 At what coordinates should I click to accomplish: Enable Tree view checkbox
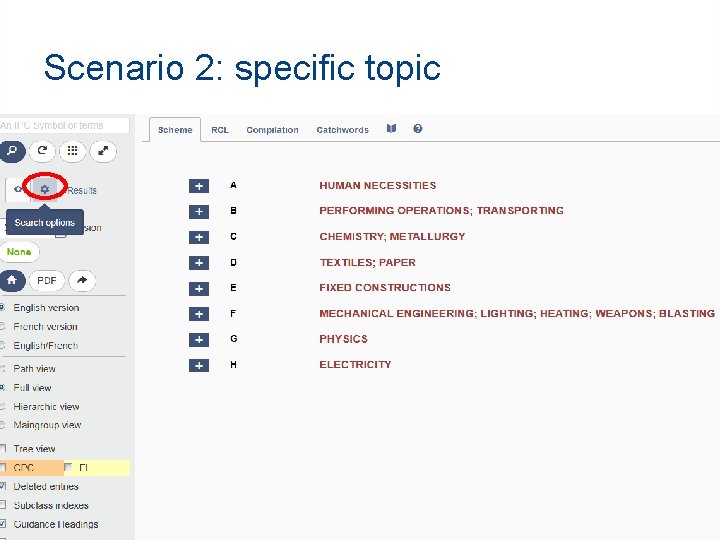[x=3, y=448]
